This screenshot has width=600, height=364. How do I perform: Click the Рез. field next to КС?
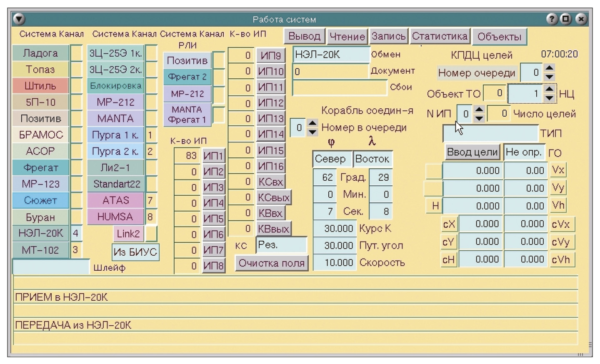[x=281, y=245]
